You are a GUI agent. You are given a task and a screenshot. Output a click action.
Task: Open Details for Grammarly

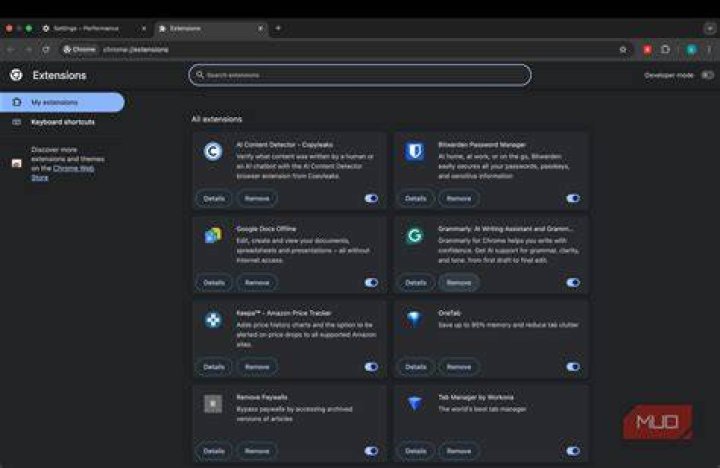(416, 282)
